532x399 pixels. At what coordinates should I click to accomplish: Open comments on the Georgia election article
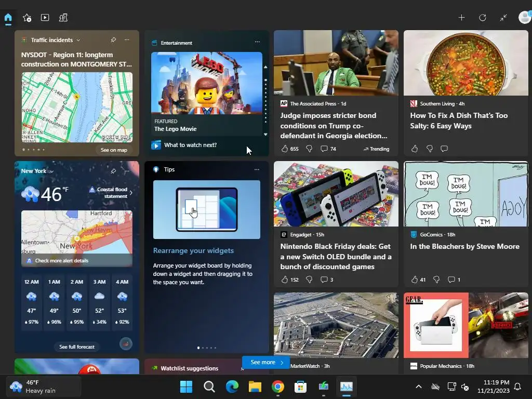point(328,149)
